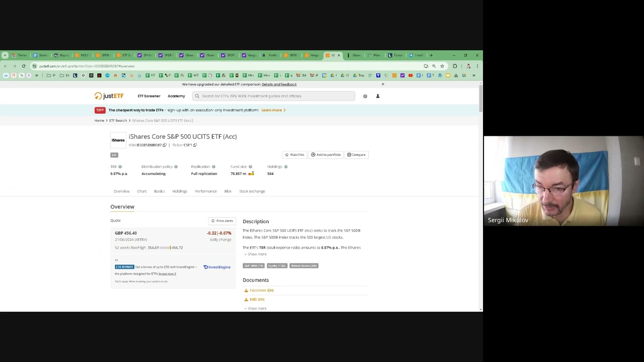This screenshot has width=644, height=362.
Task: Show TER info tooltip icon
Action: 120,167
